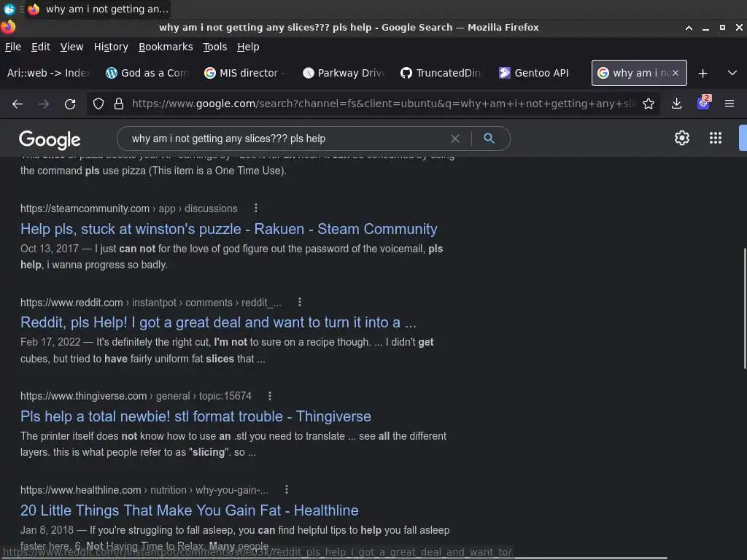Click the Google logo
Viewport: 747px width, 560px height.
[50, 139]
